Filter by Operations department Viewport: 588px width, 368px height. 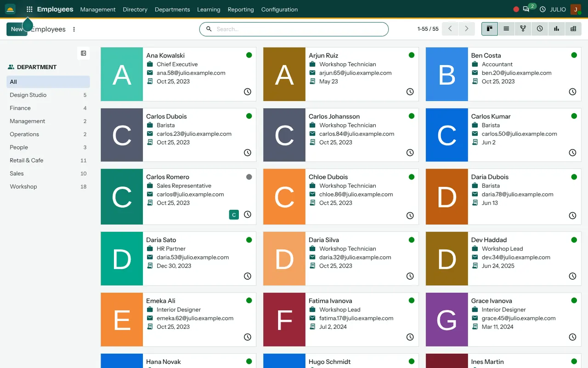pos(48,134)
